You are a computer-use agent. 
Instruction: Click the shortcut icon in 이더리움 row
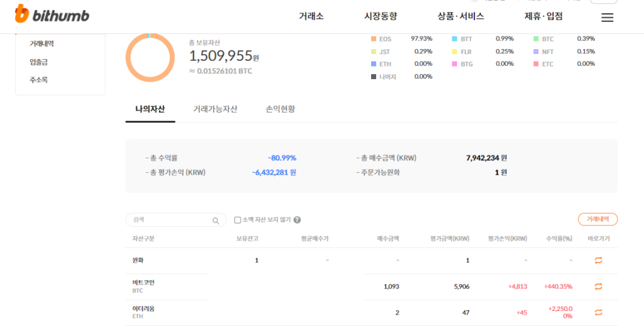pos(599,312)
